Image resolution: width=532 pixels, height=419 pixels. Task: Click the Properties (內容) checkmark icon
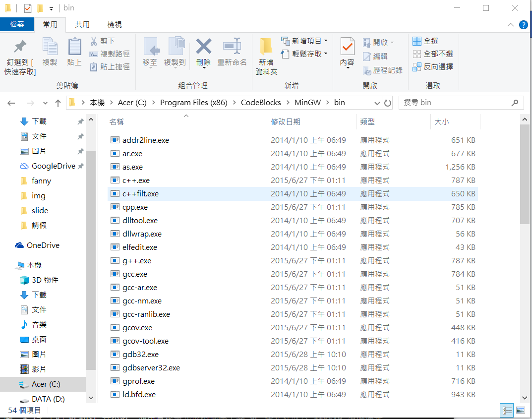347,48
